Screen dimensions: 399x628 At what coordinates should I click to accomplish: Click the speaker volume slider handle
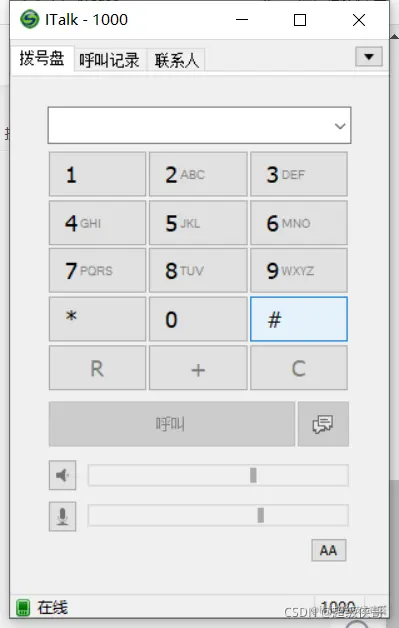pos(253,475)
